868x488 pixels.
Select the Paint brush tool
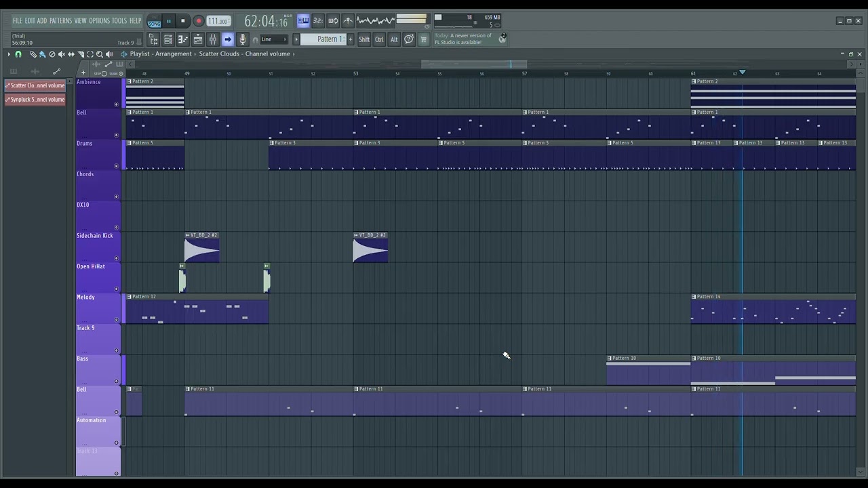(42, 54)
